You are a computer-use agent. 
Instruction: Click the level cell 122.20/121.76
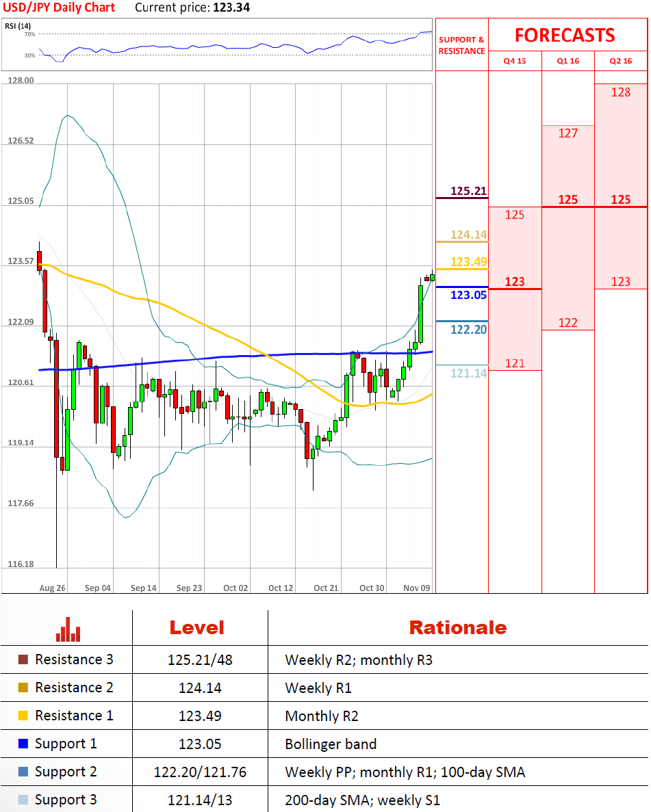[x=200, y=772]
